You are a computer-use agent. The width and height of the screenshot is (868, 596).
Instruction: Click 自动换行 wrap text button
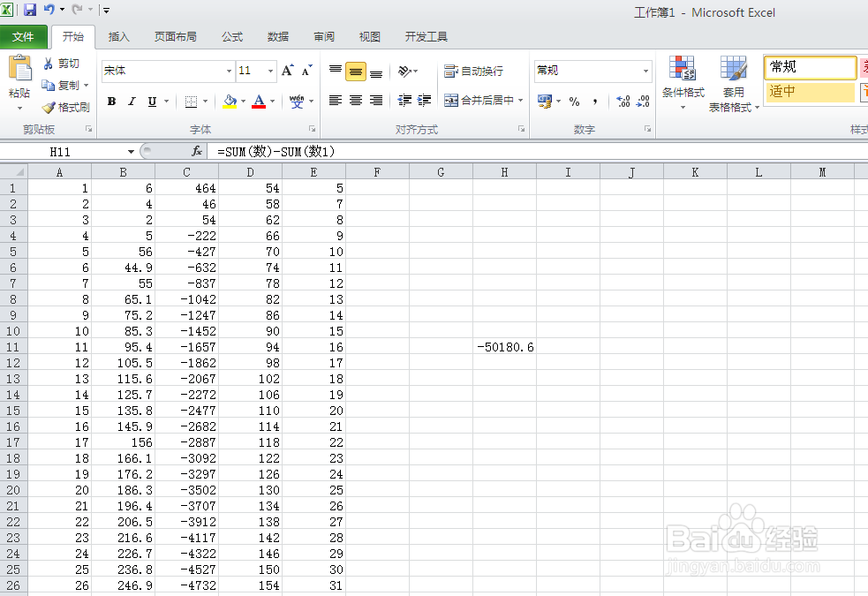point(474,71)
